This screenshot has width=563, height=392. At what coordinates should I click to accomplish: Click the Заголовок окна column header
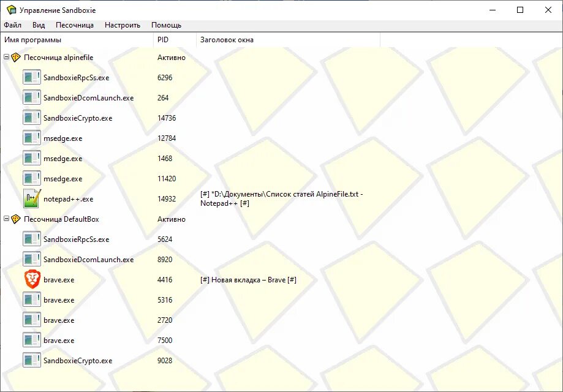(289, 40)
